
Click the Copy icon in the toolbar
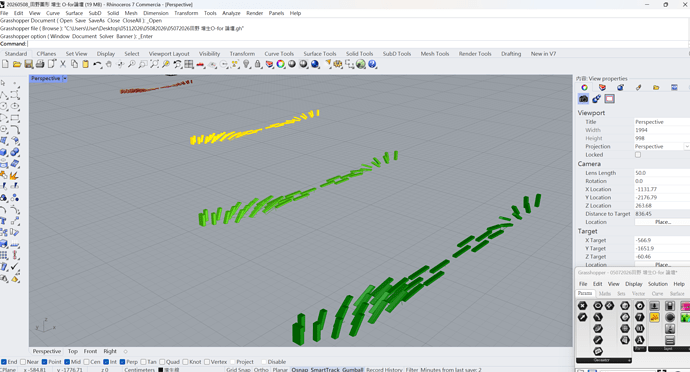pos(74,64)
